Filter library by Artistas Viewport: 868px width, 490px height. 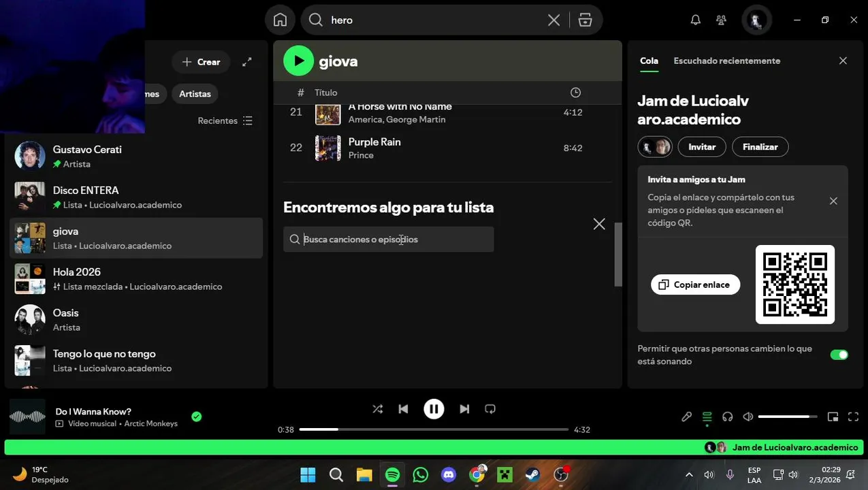[195, 94]
